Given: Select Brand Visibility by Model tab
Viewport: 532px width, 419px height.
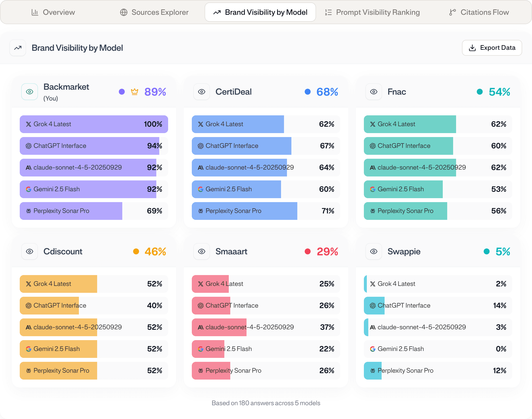Looking at the screenshot, I should tap(260, 12).
